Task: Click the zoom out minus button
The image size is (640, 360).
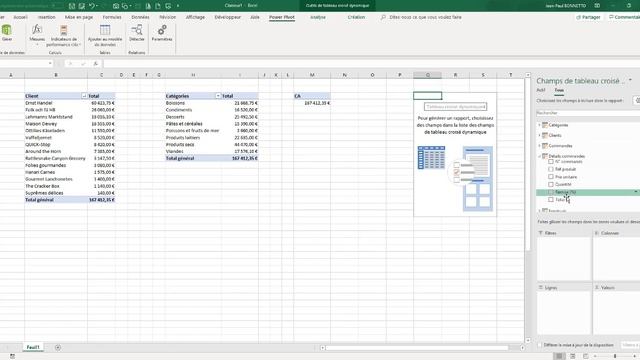Action: pyautogui.click(x=596, y=356)
